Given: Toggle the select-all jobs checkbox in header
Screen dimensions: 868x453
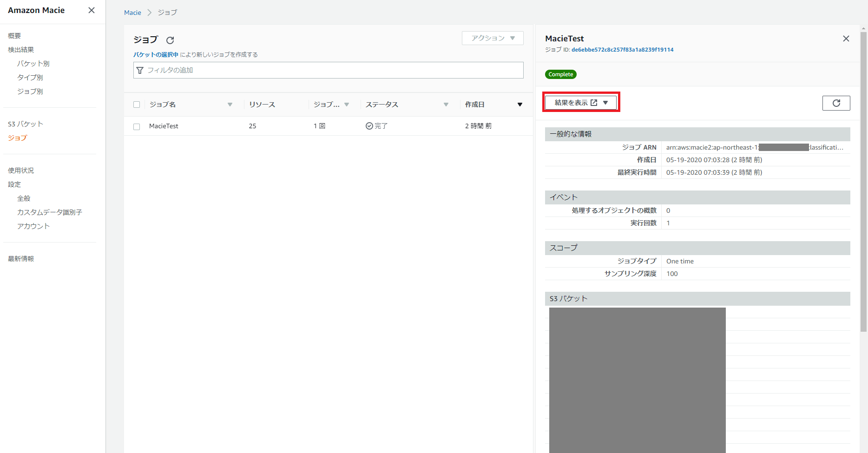Looking at the screenshot, I should (137, 105).
